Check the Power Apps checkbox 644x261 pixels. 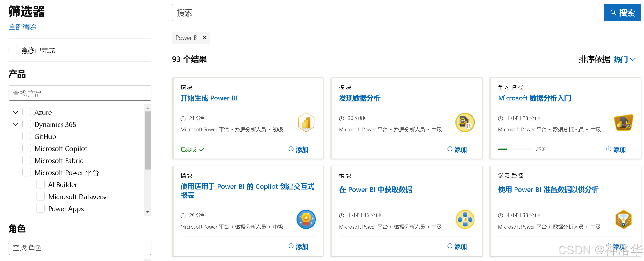pos(40,208)
